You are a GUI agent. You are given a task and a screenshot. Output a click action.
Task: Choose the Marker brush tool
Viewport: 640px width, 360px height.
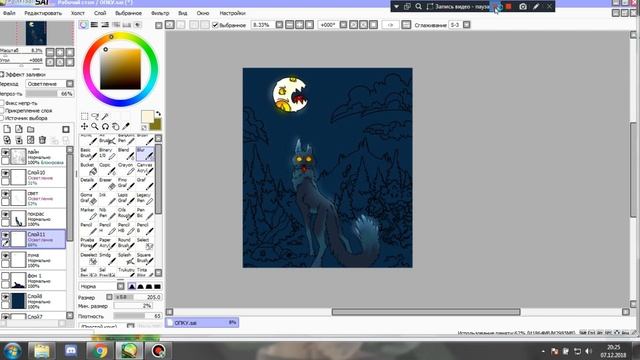[88, 213]
